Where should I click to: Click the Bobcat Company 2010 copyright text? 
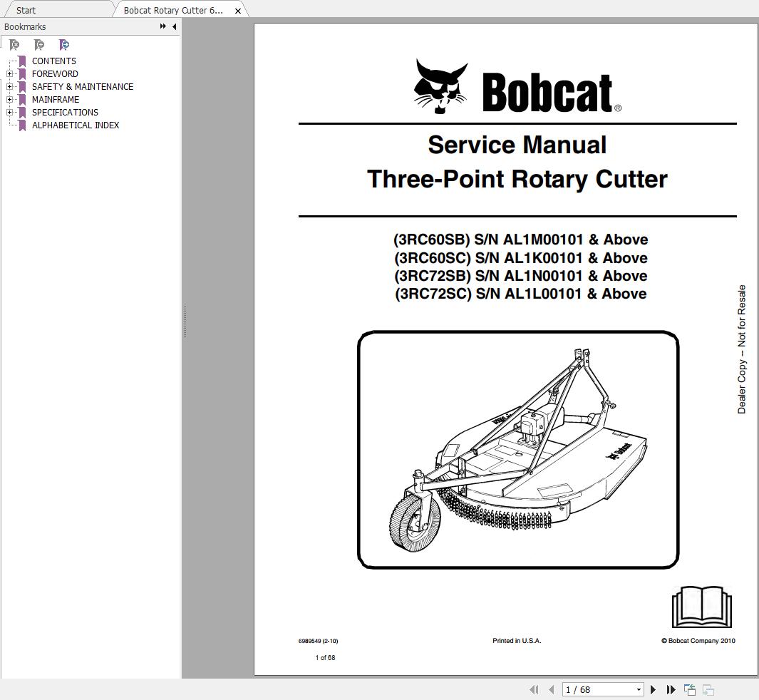pyautogui.click(x=698, y=640)
